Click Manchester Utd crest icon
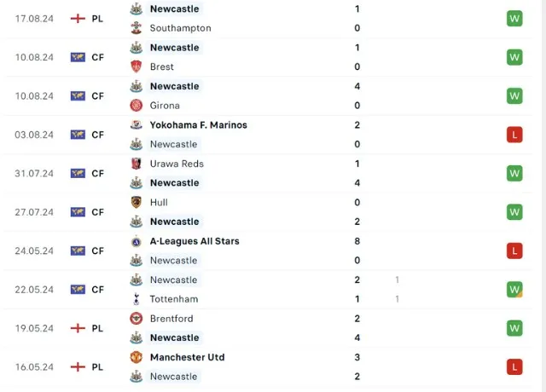The image size is (546, 392). point(136,357)
